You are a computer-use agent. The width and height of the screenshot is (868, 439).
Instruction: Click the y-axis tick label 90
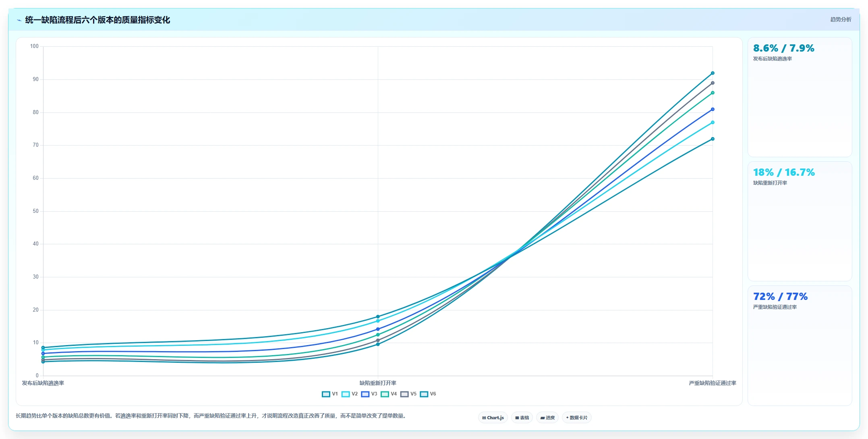(36, 79)
